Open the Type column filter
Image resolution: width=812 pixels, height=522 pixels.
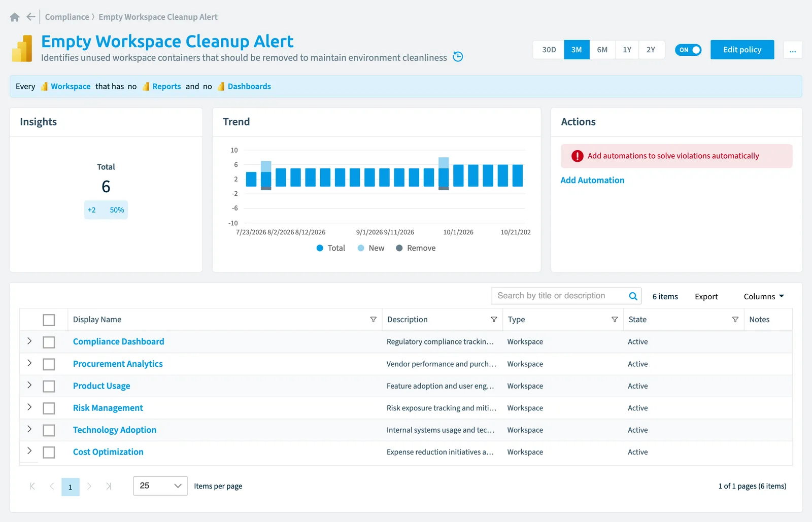(615, 320)
